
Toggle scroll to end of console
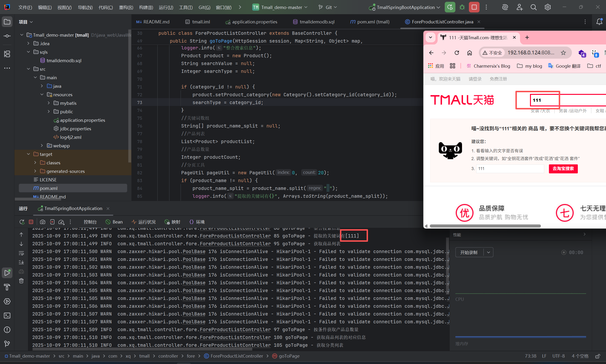pos(21,262)
